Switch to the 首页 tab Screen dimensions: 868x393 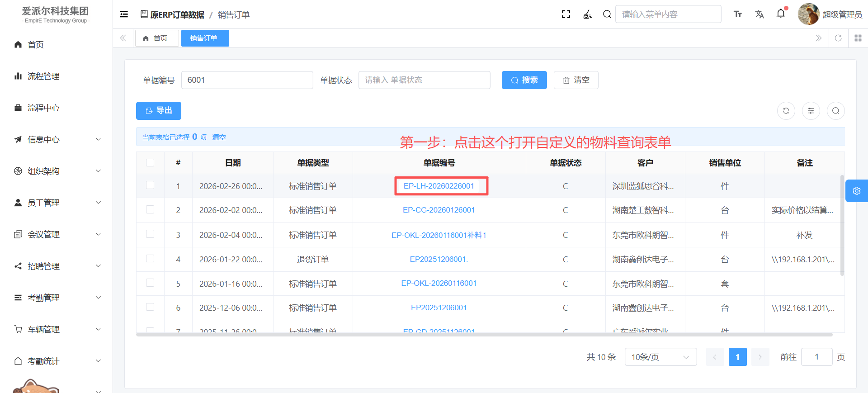click(156, 38)
